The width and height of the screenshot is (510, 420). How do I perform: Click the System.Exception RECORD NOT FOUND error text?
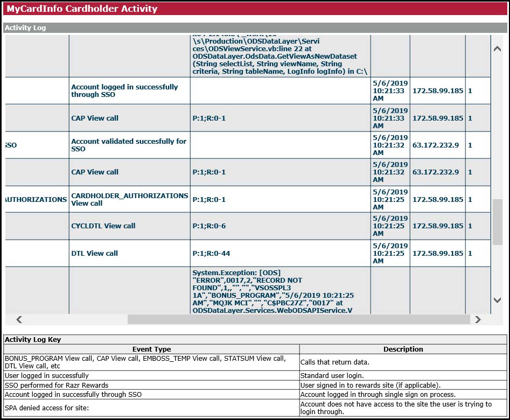pos(273,291)
